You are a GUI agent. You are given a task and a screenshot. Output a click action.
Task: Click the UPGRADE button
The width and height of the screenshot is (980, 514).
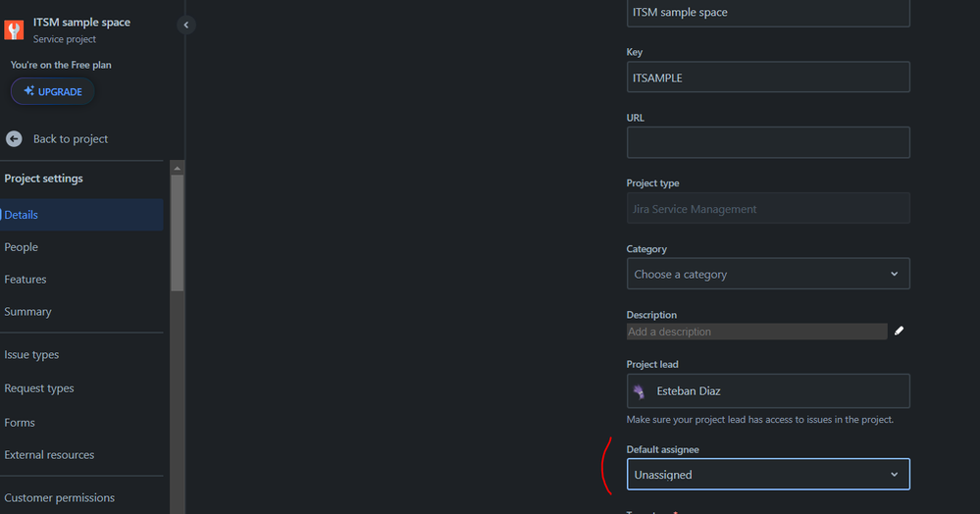53,91
